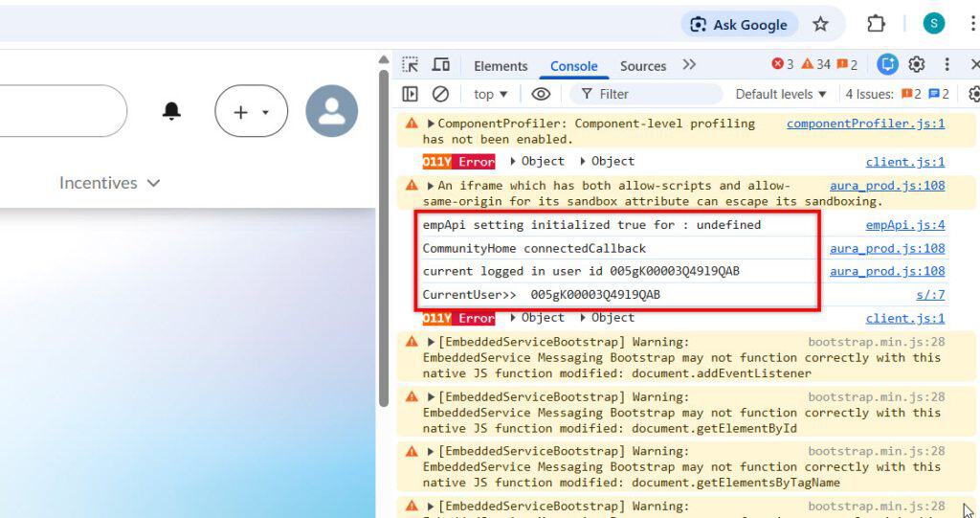Screen dimensions: 980x518
Task: Click the page search input box
Action: tap(62, 111)
